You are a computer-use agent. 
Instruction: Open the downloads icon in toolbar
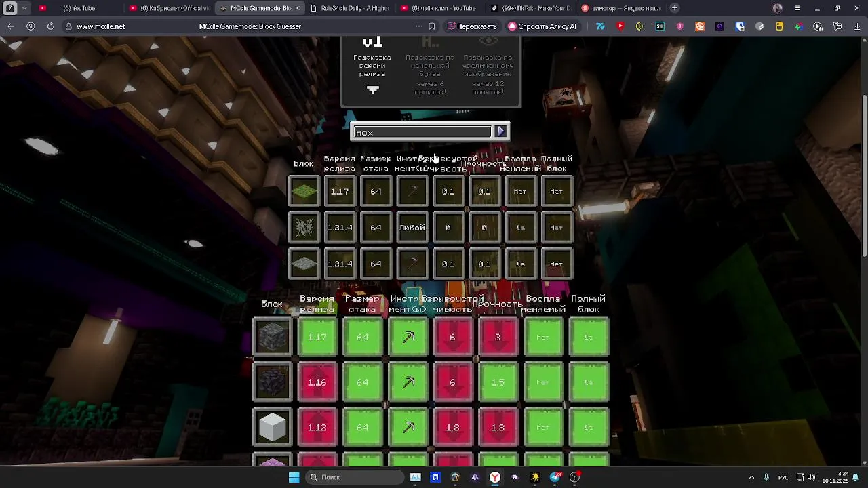coord(857,26)
